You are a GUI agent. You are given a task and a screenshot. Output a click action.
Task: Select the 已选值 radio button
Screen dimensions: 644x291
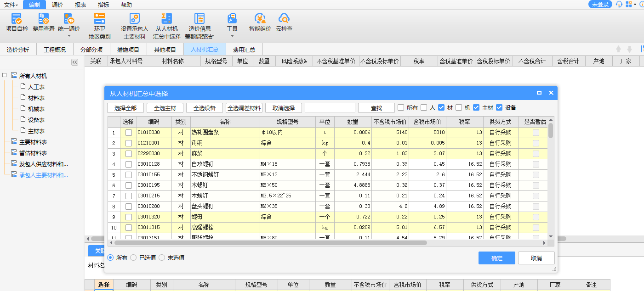(x=133, y=257)
